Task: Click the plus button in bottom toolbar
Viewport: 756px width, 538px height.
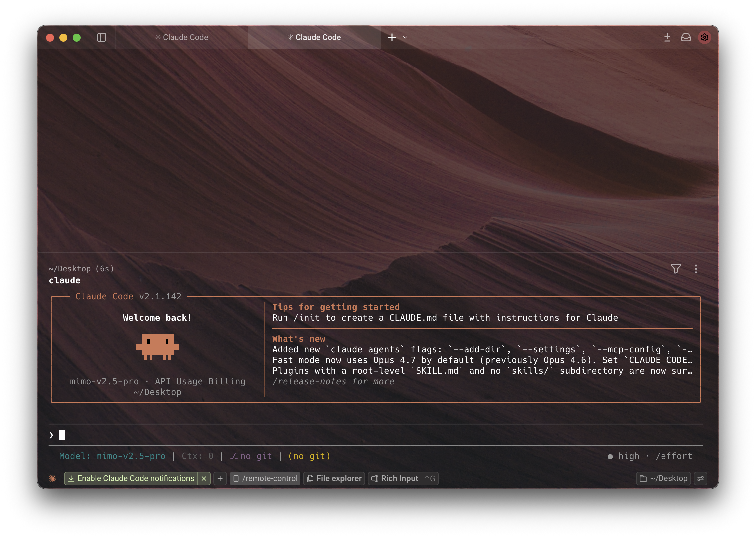Action: point(220,478)
